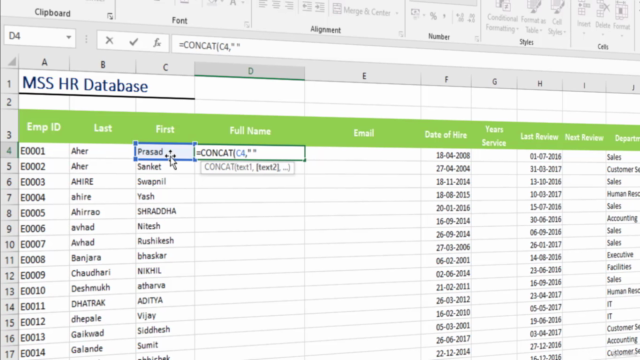Screen dimensions: 640x360
Task: Cancel the formula entry with X button
Action: [109, 40]
